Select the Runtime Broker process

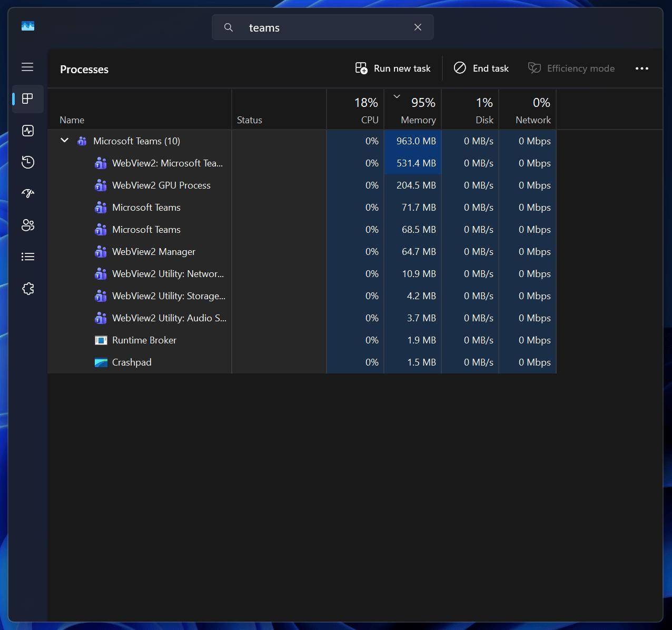144,340
